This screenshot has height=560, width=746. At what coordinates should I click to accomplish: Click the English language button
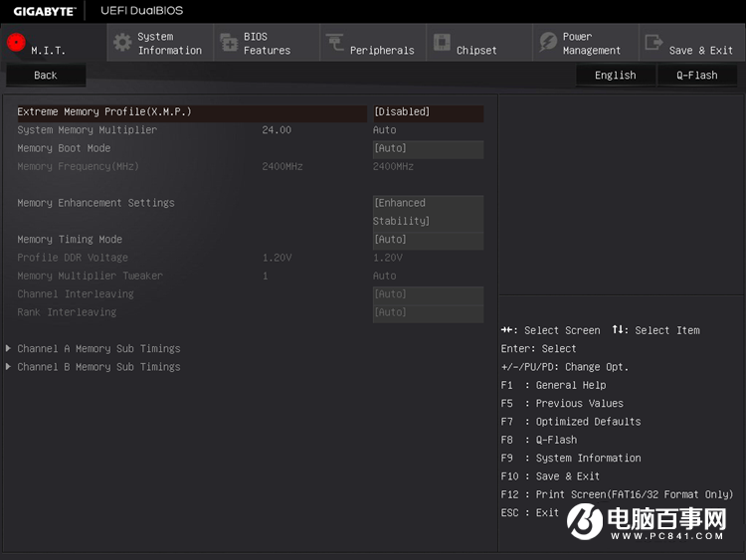click(615, 75)
